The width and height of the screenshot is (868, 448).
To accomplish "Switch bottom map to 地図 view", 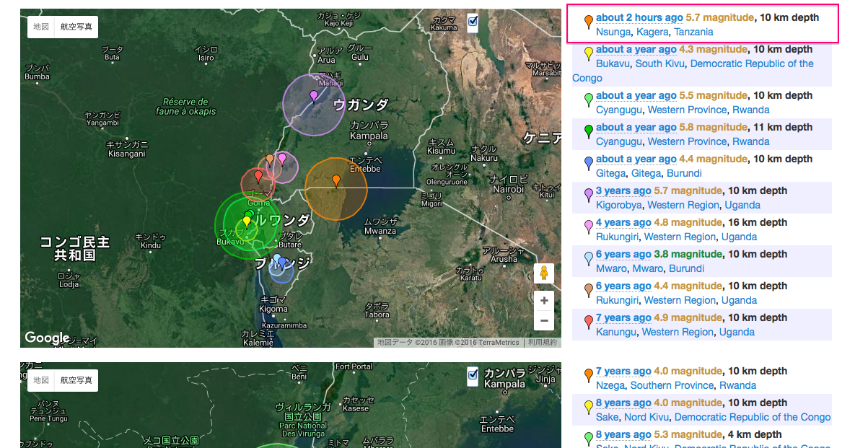I will click(x=41, y=380).
